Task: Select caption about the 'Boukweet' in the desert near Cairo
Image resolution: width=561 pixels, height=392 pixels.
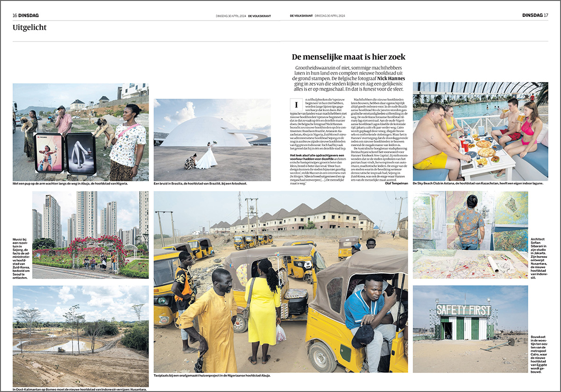Action: 539,354
